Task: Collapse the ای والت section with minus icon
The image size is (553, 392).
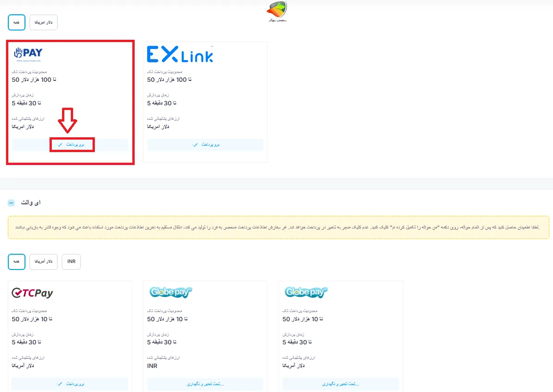Action: click(x=12, y=203)
